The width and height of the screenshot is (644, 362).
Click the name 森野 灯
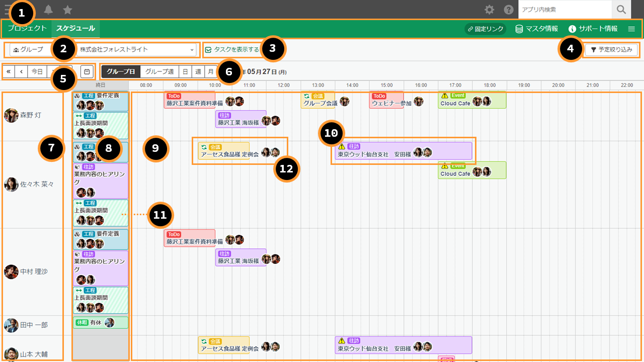[31, 115]
